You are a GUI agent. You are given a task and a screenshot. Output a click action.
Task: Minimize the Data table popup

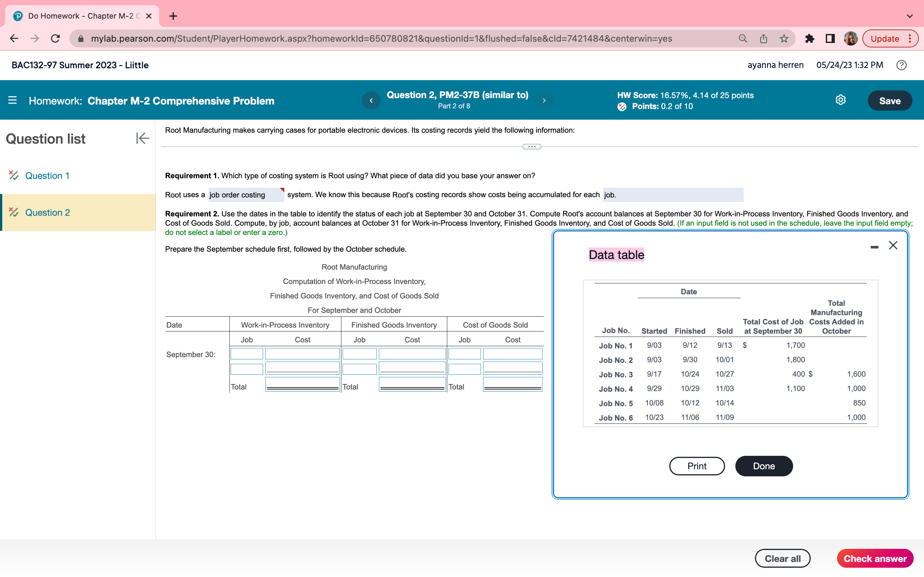pyautogui.click(x=874, y=247)
